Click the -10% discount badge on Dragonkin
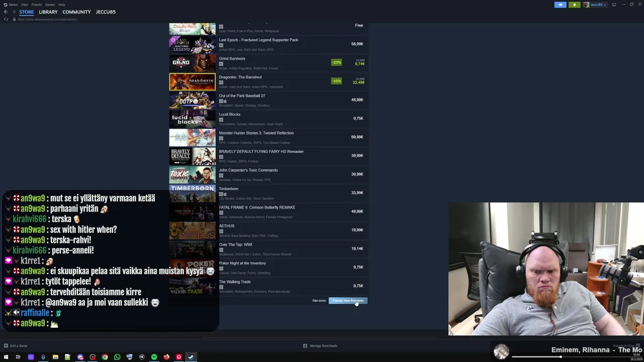 [x=336, y=81]
